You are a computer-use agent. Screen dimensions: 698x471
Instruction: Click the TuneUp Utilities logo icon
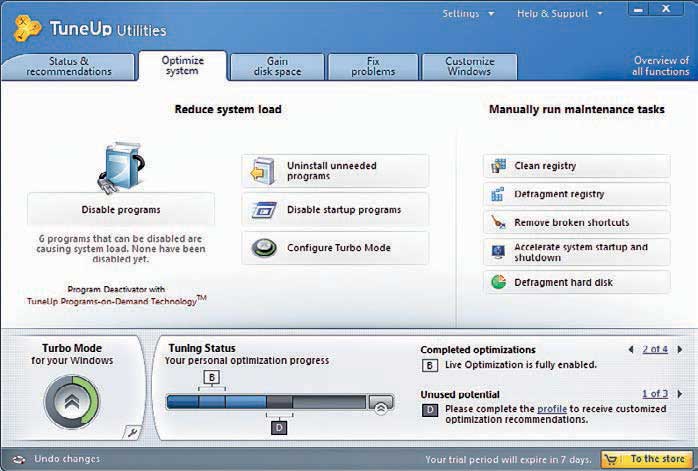click(27, 28)
